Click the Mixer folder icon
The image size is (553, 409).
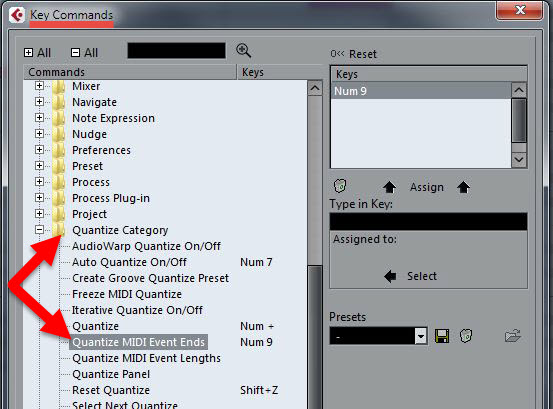pos(59,86)
